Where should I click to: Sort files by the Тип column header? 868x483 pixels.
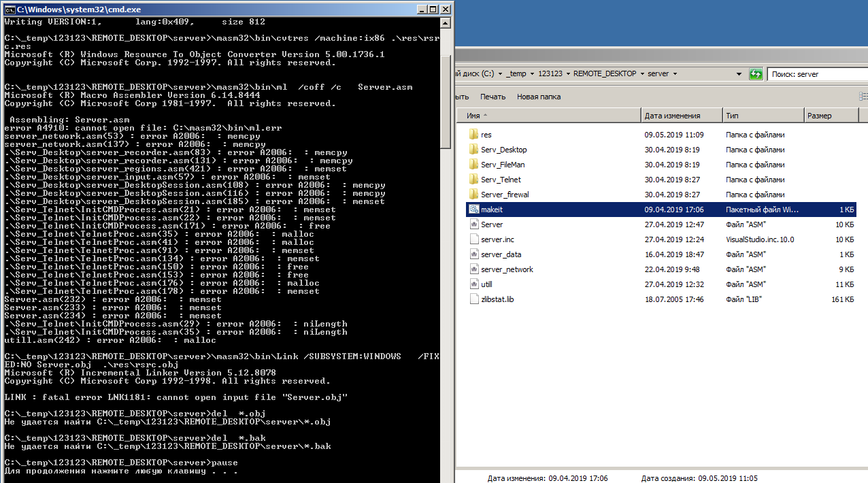click(x=732, y=116)
